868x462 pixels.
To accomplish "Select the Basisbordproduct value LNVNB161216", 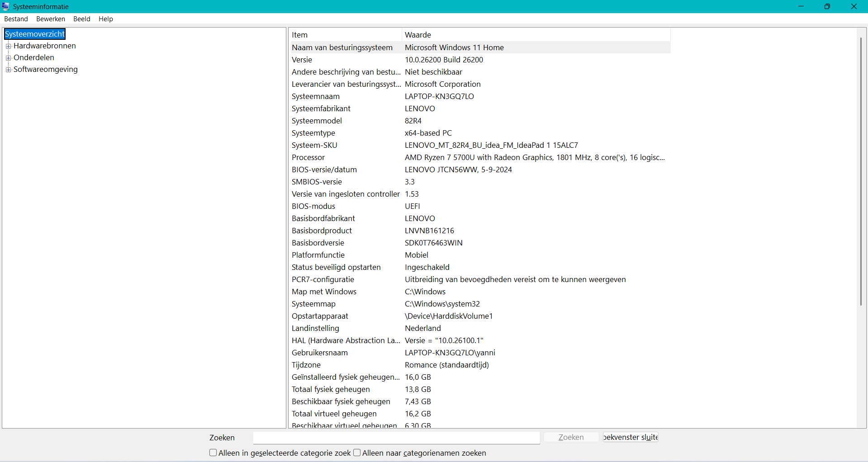I will click(x=429, y=231).
